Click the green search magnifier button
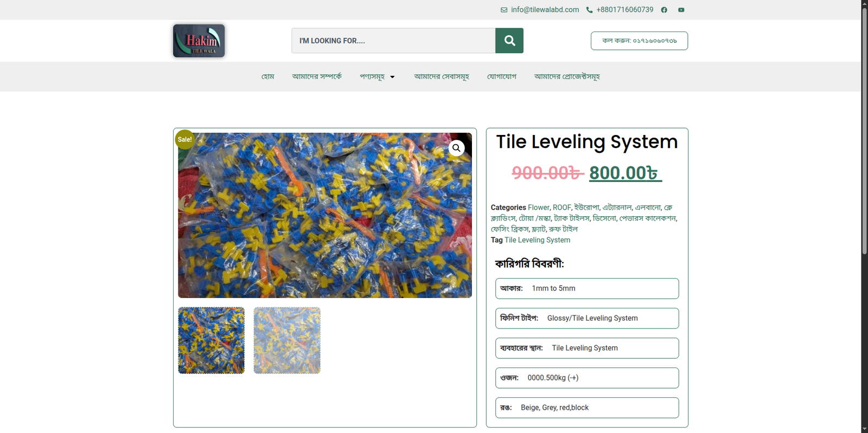Viewport: 868px width, 433px height. point(509,41)
